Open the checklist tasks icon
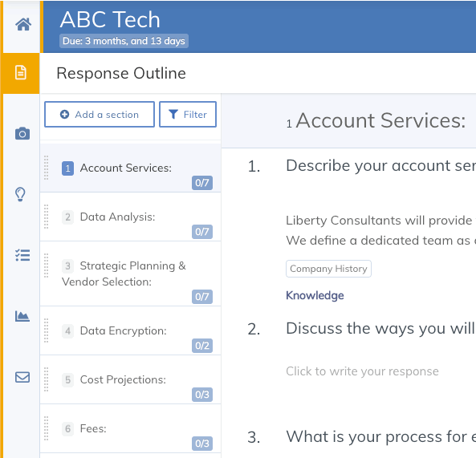Viewport: 476px width, 458px height. 22,255
